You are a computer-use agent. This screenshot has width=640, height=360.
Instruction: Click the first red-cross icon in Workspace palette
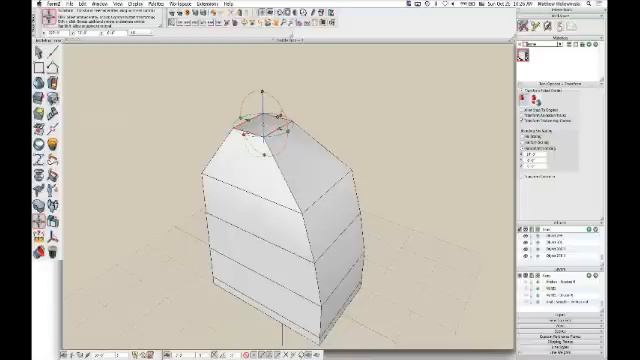point(523,26)
